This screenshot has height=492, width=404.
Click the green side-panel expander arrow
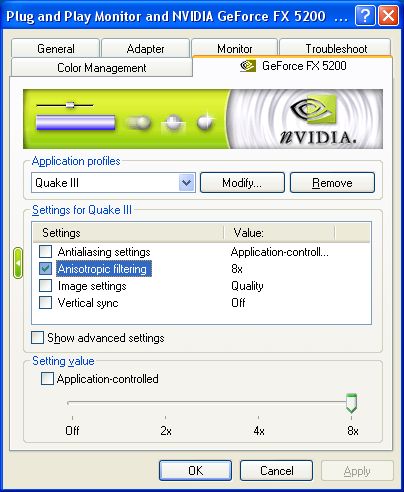(18, 263)
